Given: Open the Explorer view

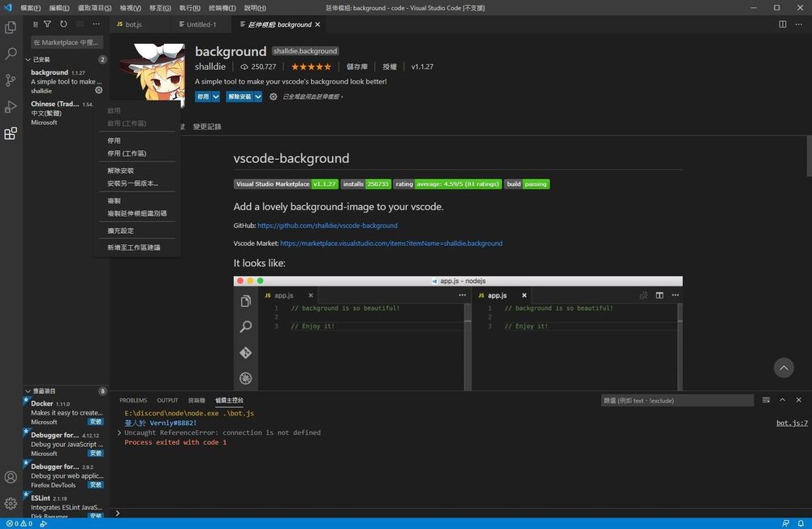Looking at the screenshot, I should point(11,27).
